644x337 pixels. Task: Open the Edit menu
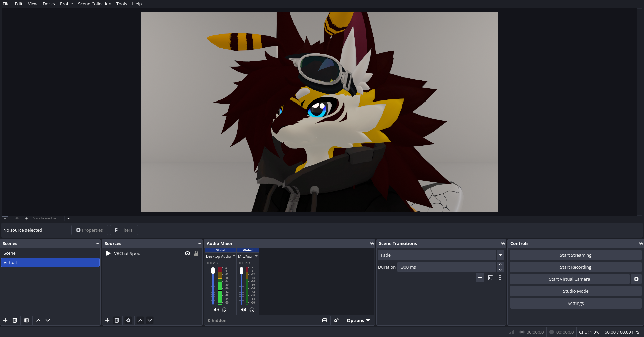19,4
